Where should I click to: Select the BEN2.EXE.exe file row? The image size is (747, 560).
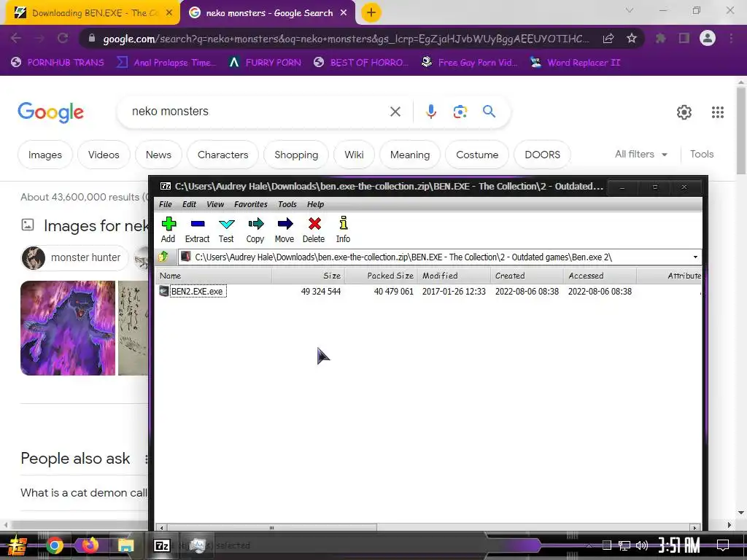pyautogui.click(x=428, y=292)
